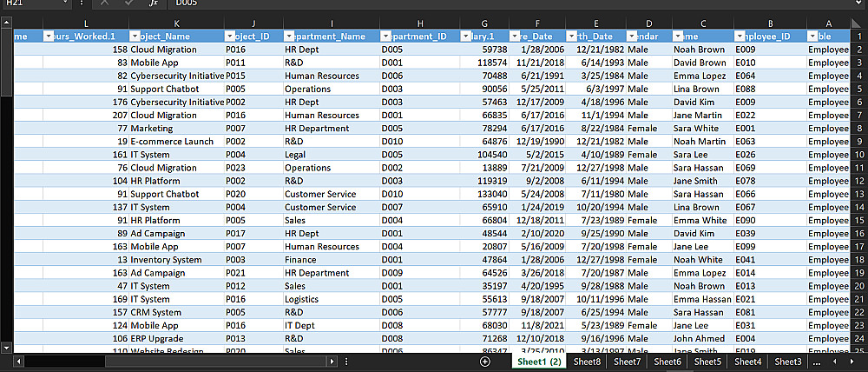Show more sheets via the ellipsis button

tap(817, 362)
